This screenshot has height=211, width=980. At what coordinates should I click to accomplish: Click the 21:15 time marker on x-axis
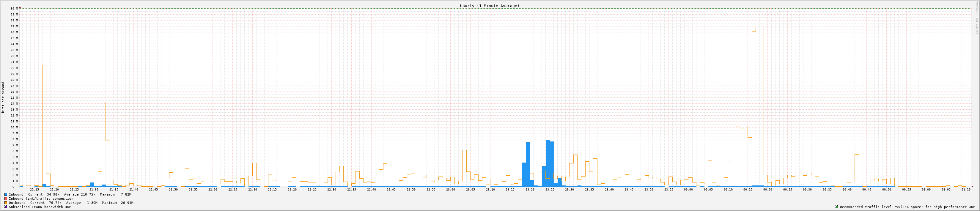click(x=34, y=189)
